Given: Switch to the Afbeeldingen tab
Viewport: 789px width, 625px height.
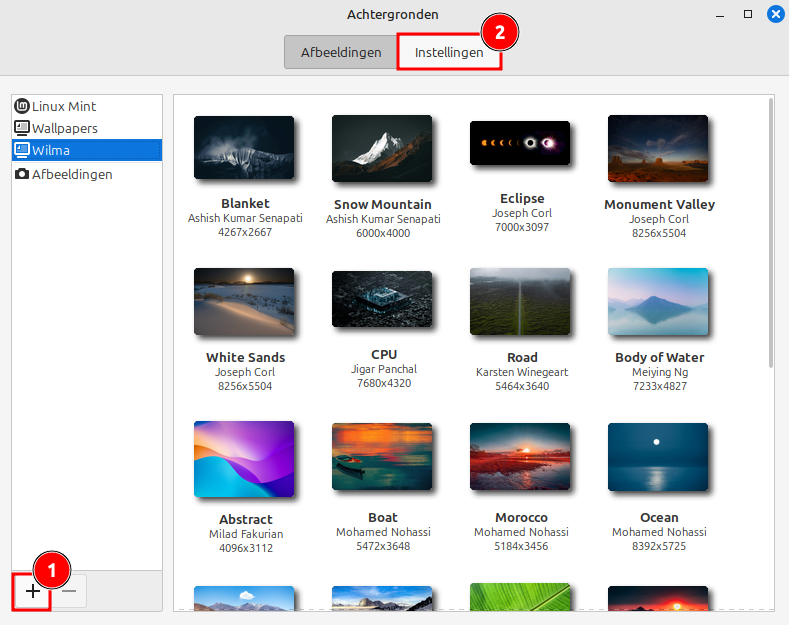Looking at the screenshot, I should [x=341, y=53].
